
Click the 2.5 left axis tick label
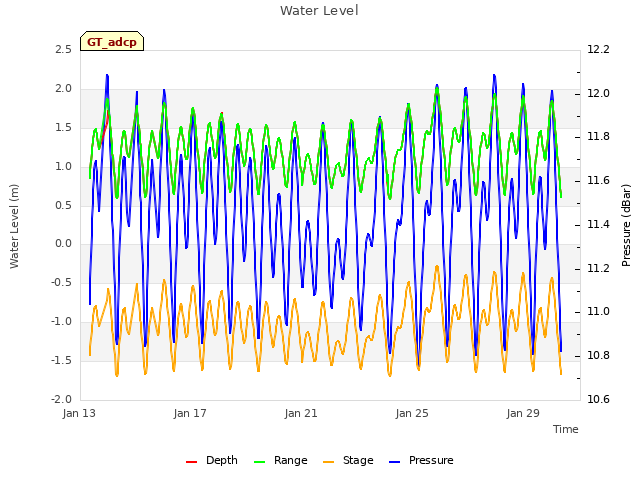click(63, 50)
